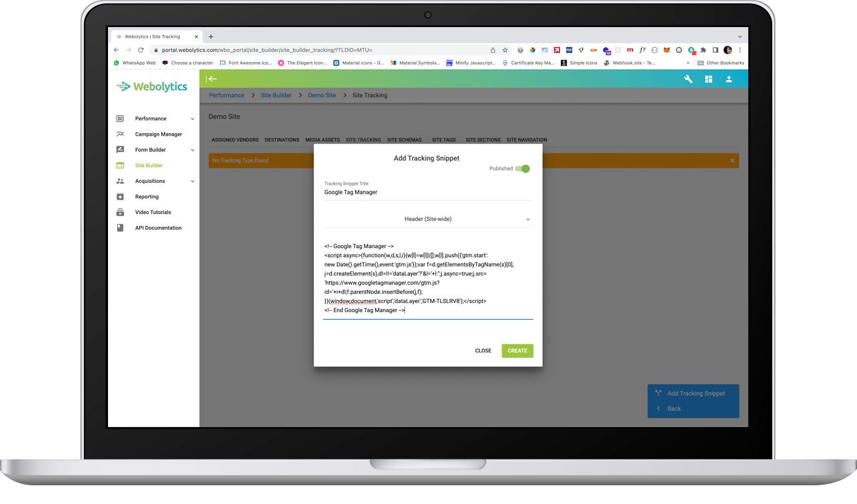Click the browser reload icon
Viewport: 857px width, 504px height.
[140, 50]
